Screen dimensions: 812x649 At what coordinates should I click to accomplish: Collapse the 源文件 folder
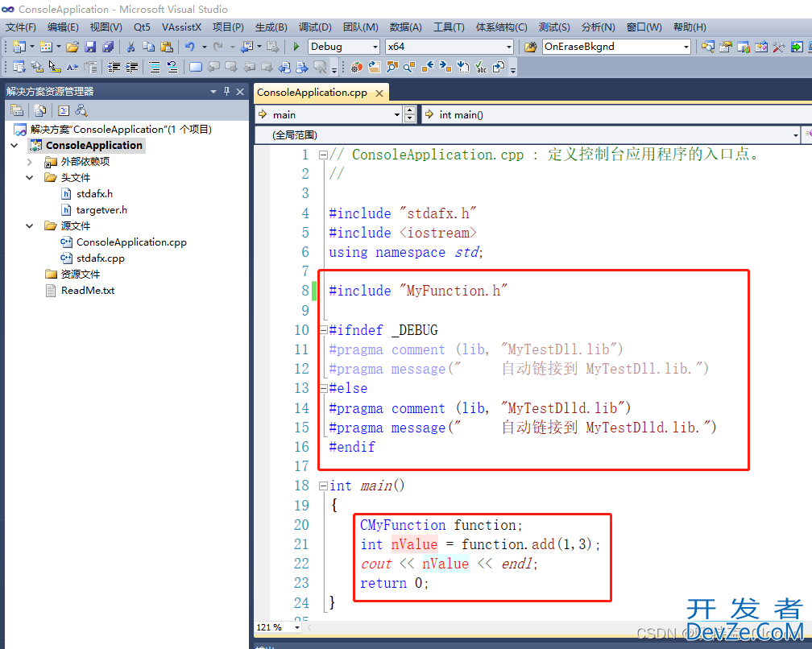coord(30,226)
